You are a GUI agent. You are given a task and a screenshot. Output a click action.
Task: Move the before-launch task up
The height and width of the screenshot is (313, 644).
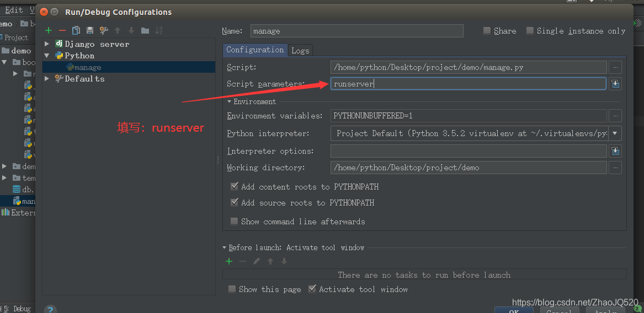tap(270, 261)
